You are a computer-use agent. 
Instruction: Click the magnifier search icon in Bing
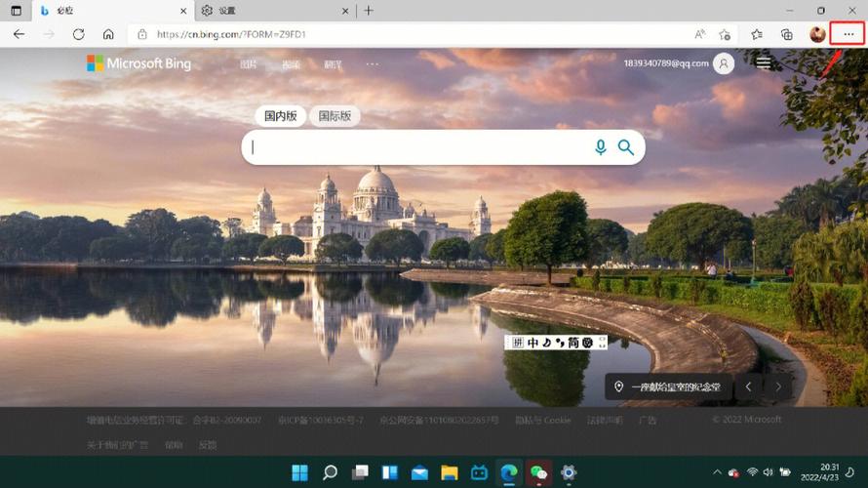(x=626, y=147)
